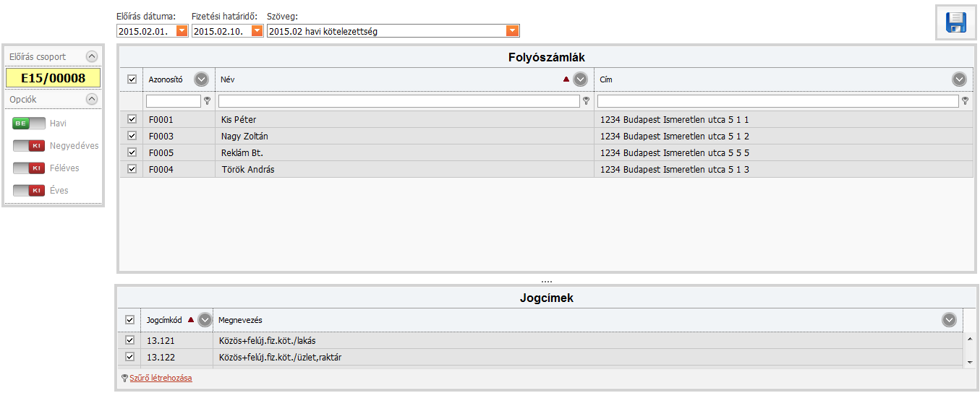Image resolution: width=980 pixels, height=393 pixels.
Task: Uncheck the F0001 Kis Péter row checkbox
Action: pyautogui.click(x=132, y=119)
